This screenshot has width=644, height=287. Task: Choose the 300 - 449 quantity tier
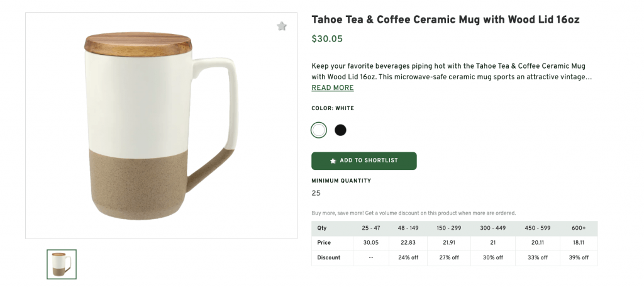[493, 228]
